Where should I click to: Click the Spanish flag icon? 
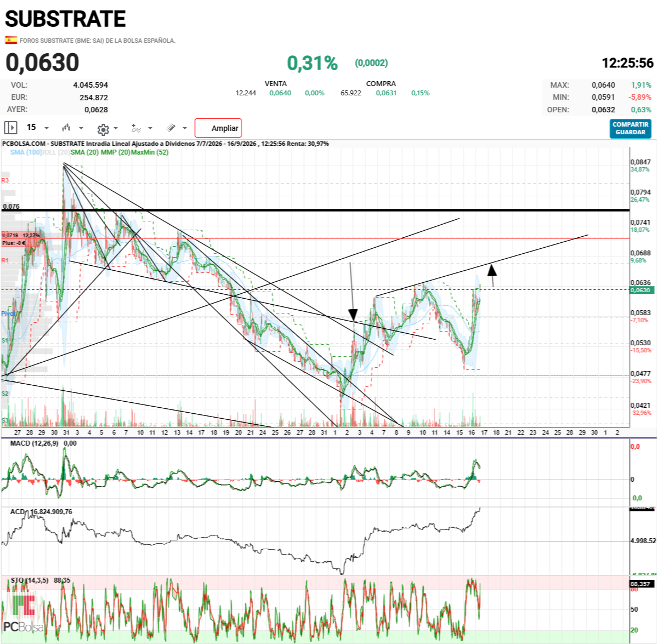(11, 40)
